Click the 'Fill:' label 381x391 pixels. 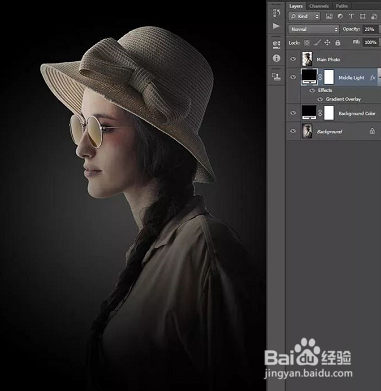pos(356,42)
